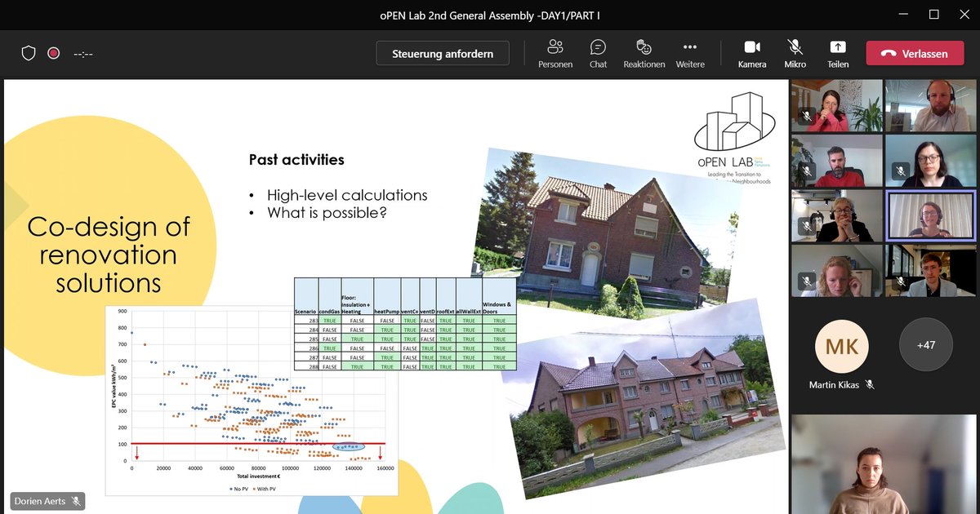Click the meeting timer display
Screen dimensions: 980x514
tap(83, 54)
